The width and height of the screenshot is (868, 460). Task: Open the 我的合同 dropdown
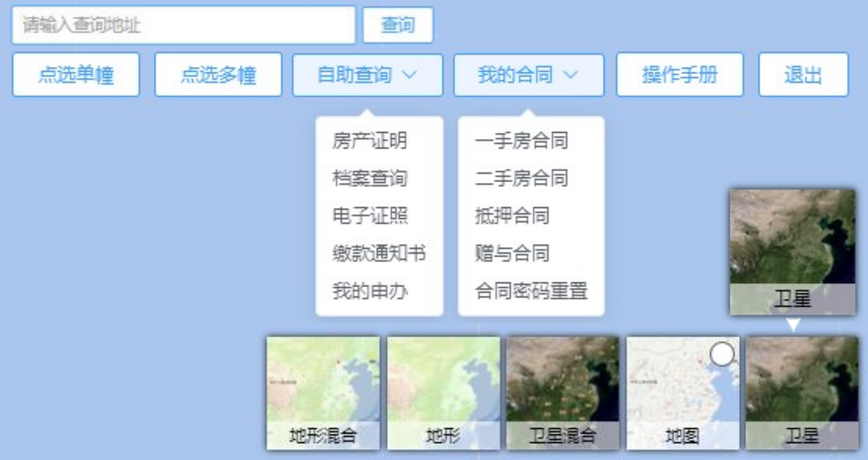pyautogui.click(x=528, y=75)
